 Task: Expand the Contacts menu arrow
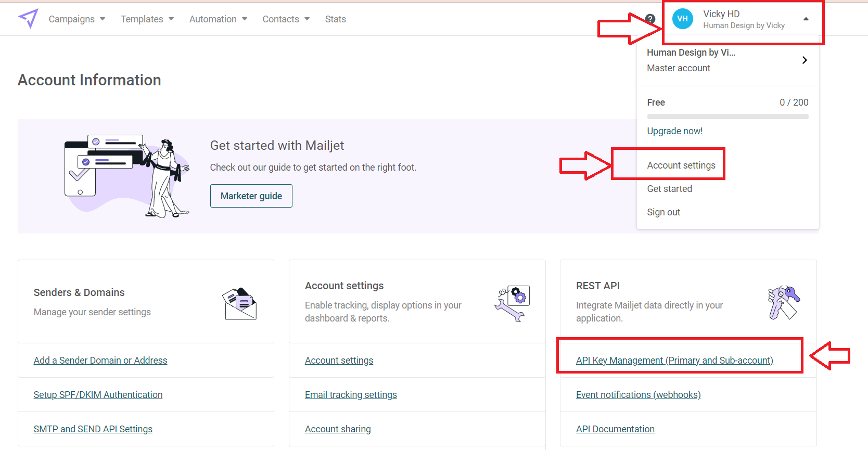click(307, 19)
